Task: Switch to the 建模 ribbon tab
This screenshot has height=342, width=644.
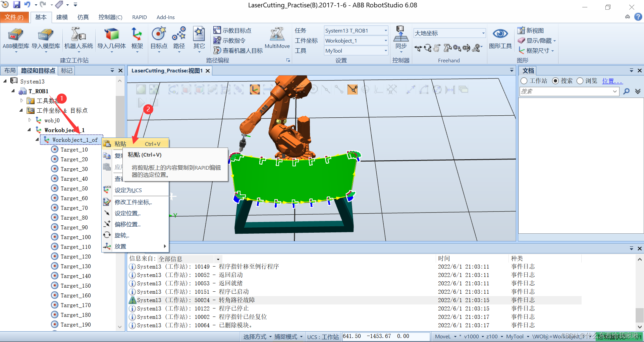Action: click(x=62, y=17)
